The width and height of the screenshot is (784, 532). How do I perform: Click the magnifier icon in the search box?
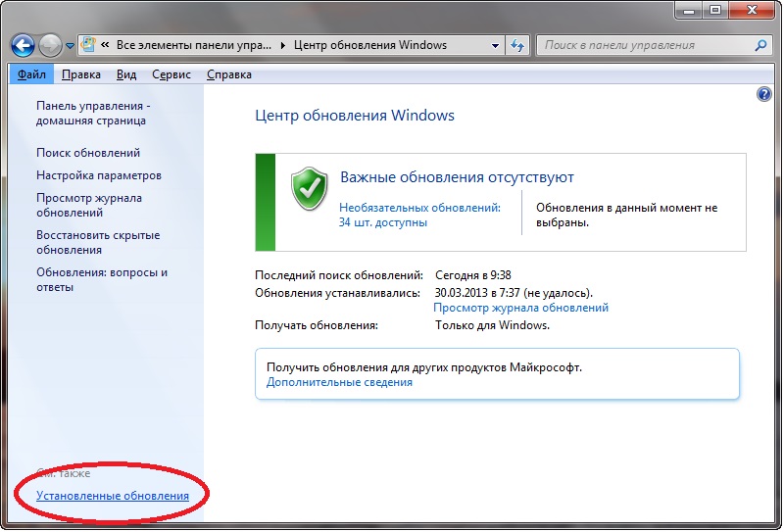pos(760,45)
